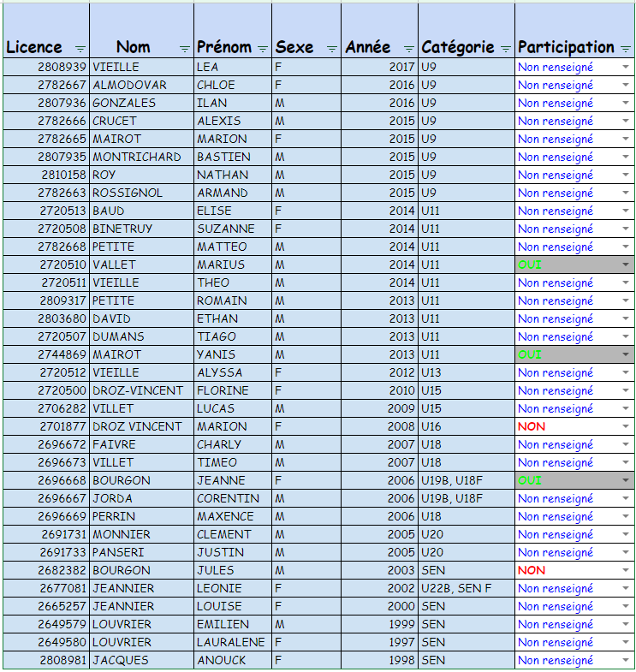The image size is (636, 672).
Task: Expand participation dropdown for GONZALES ILAN
Action: [626, 103]
